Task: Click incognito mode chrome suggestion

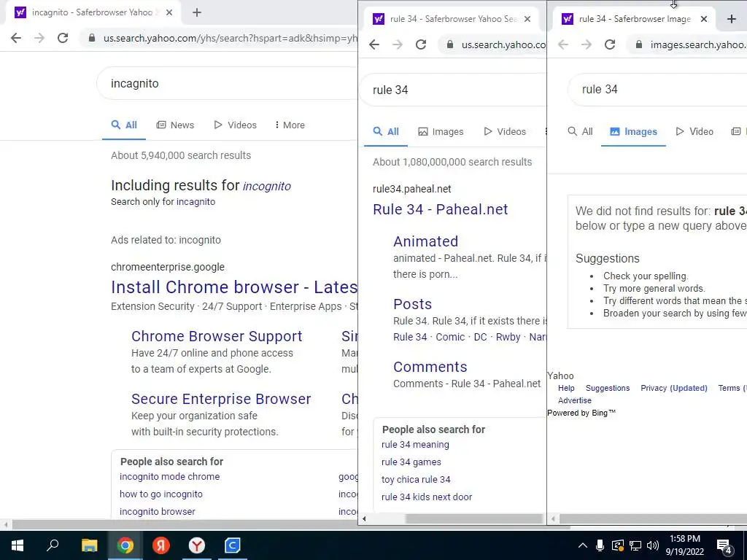Action: 169,477
